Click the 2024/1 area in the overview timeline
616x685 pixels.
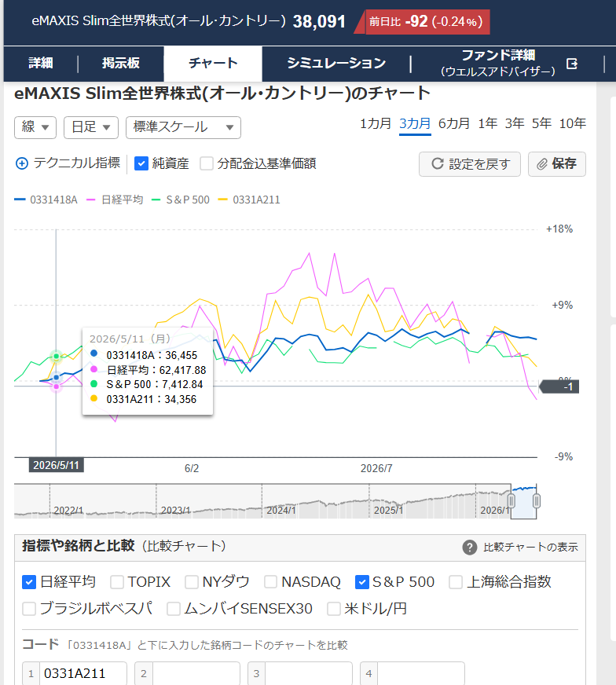click(x=281, y=510)
